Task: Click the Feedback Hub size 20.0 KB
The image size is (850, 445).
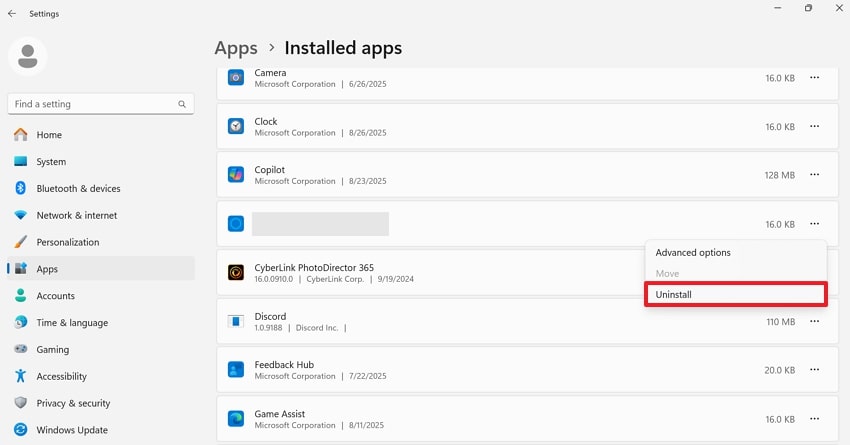Action: coord(780,370)
